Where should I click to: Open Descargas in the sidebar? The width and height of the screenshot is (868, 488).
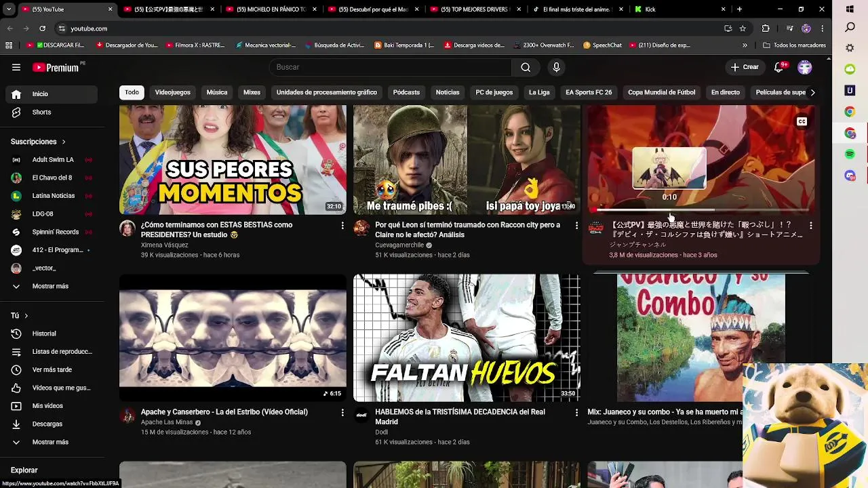(x=52, y=424)
